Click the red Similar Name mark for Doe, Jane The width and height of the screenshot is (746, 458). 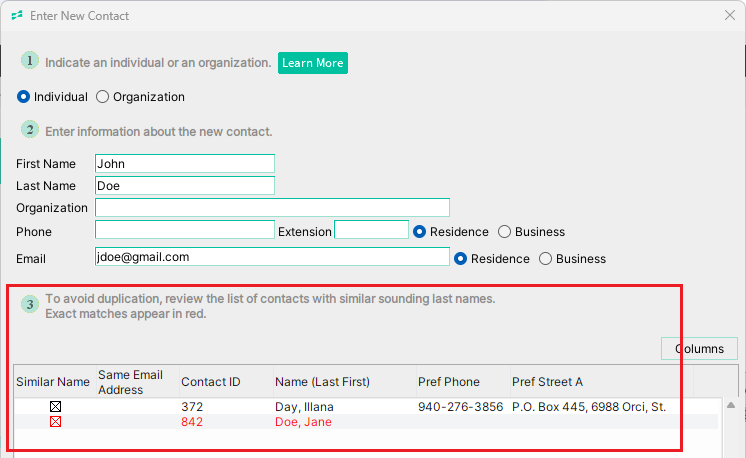coord(55,422)
